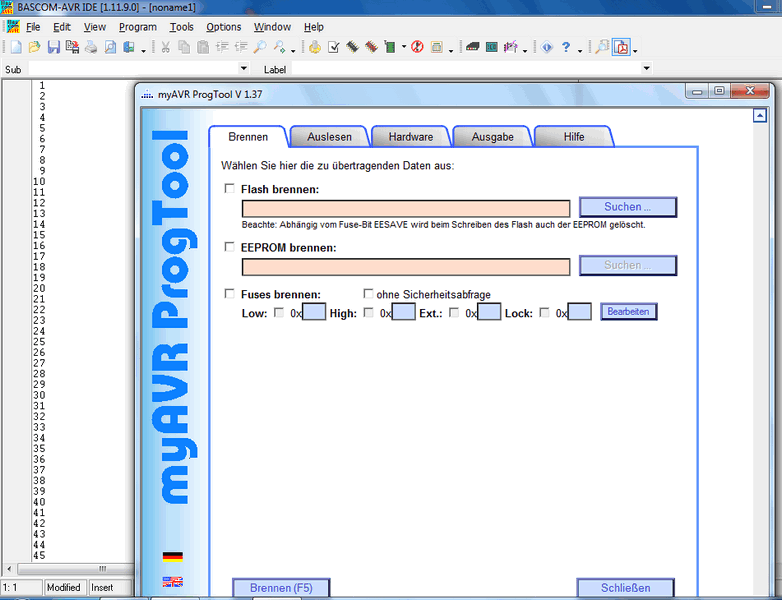Click the Schließen button
Image resolution: width=782 pixels, height=600 pixels.
(x=625, y=588)
